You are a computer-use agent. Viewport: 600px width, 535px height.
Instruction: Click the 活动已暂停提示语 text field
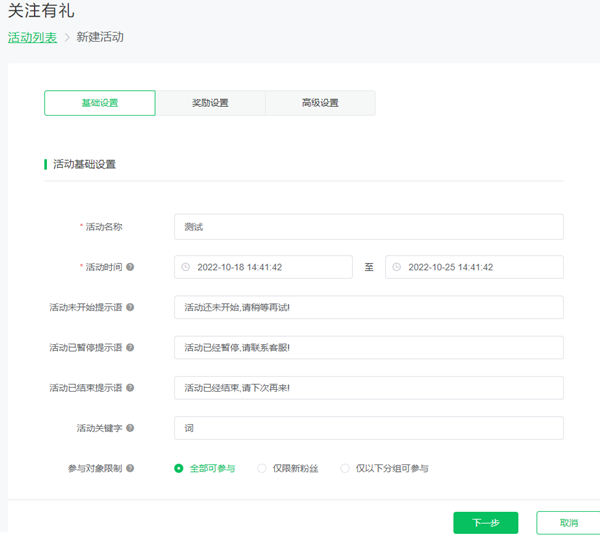(368, 347)
